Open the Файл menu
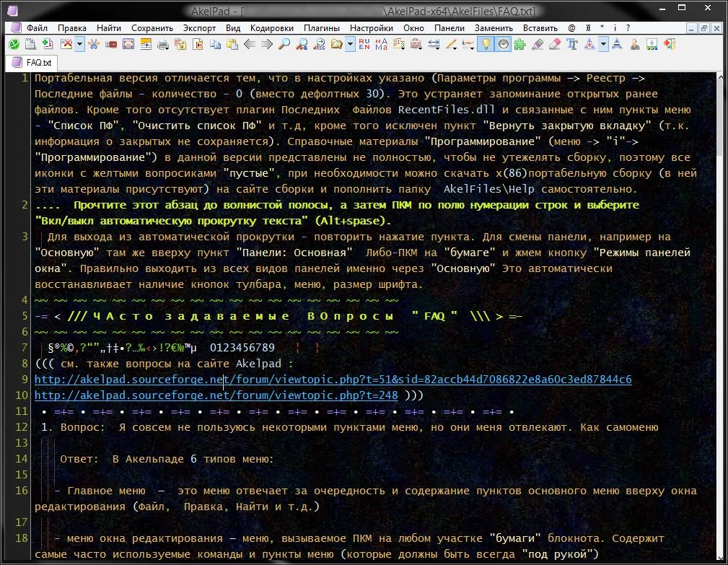 pyautogui.click(x=37, y=28)
